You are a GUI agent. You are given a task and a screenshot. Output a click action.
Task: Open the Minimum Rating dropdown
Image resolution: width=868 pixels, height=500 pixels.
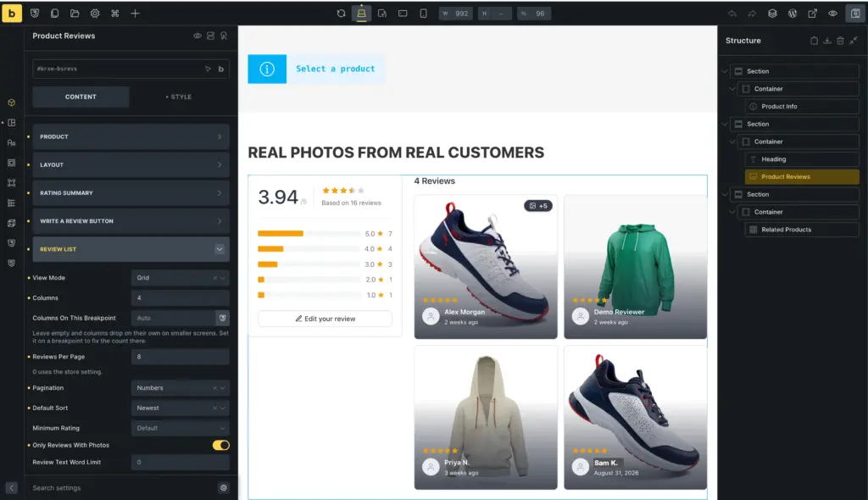click(180, 428)
